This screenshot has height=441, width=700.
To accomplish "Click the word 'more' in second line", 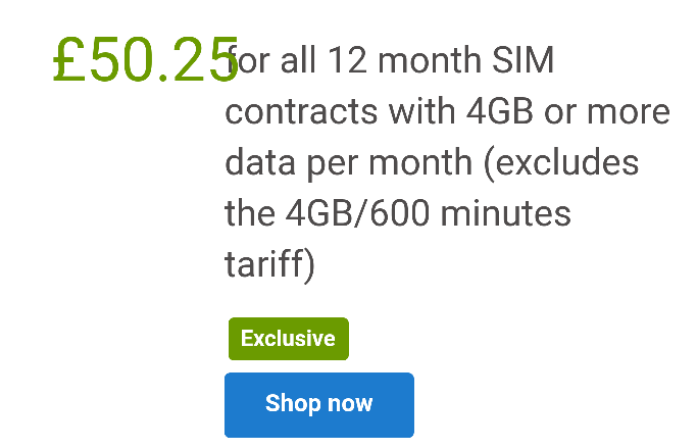I will point(629,112).
